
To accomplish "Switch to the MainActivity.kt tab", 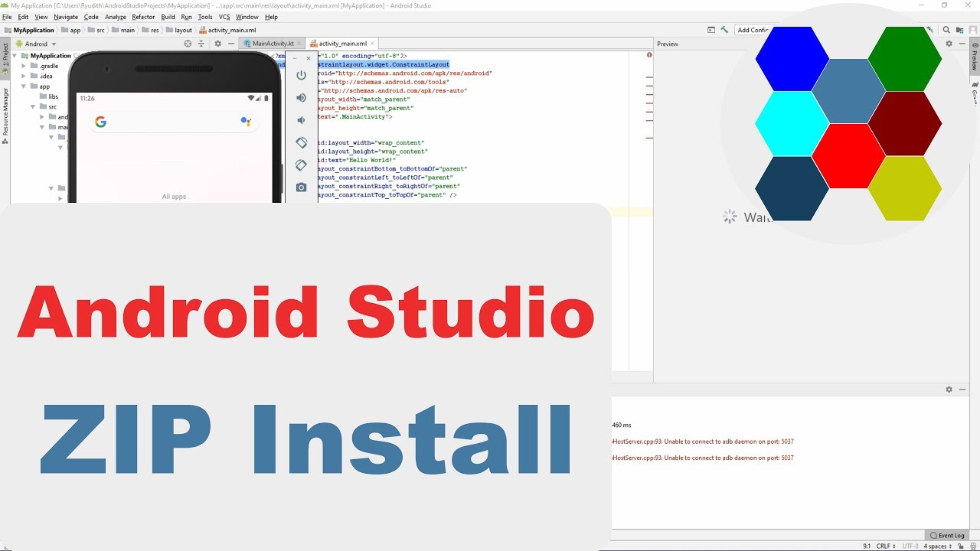I will pyautogui.click(x=273, y=44).
